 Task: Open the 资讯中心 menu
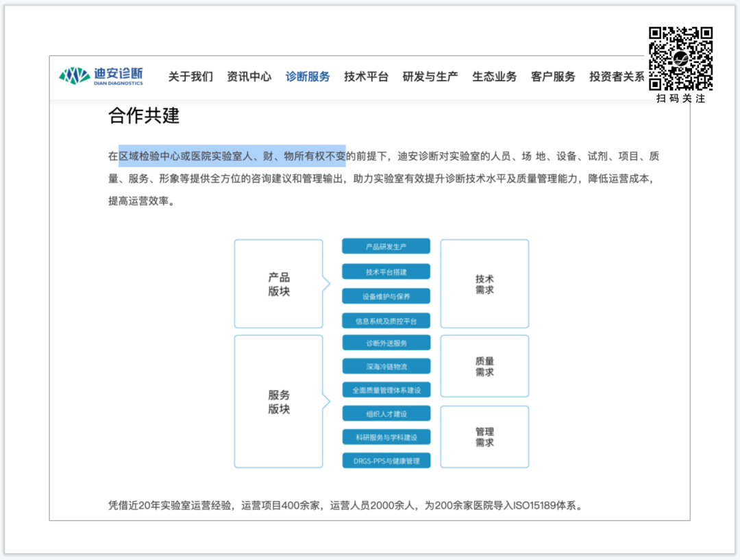tap(249, 77)
